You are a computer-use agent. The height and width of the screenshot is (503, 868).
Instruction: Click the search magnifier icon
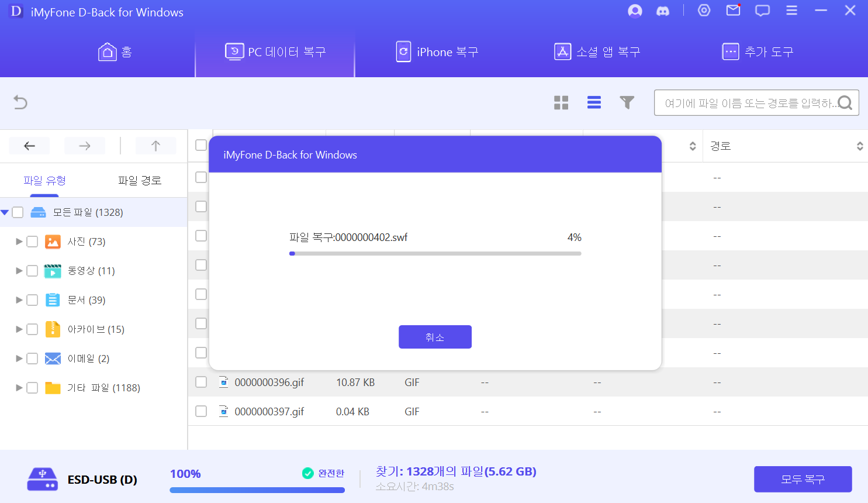(x=845, y=103)
